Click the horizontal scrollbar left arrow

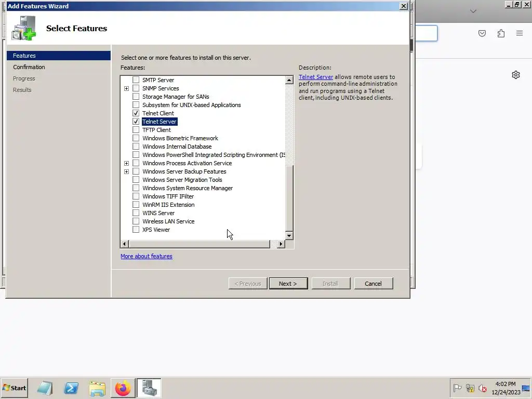point(124,244)
